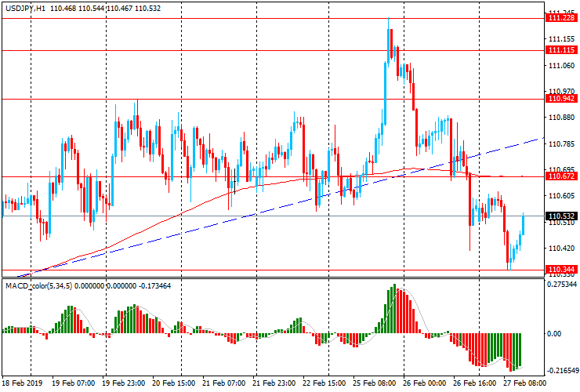Screen dimensions: 580x392
Task: Click the 19 Feb 07:00 time label
Action: [x=73, y=383]
